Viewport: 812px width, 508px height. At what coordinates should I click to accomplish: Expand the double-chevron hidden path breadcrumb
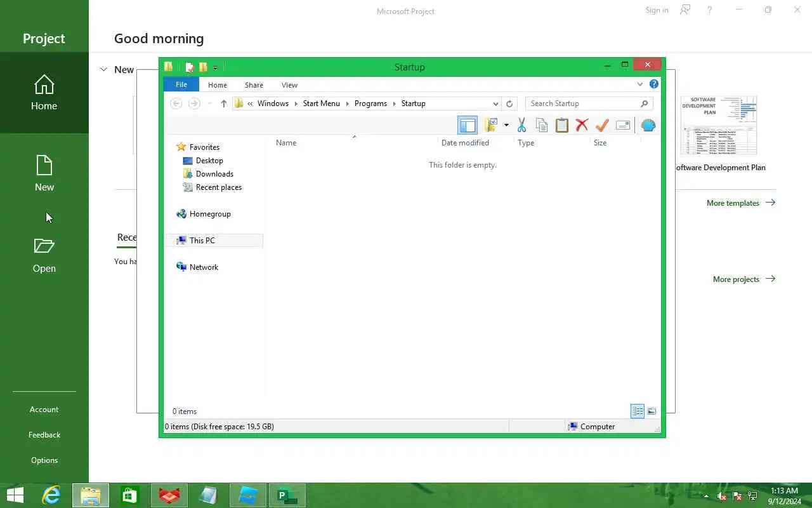click(x=251, y=104)
